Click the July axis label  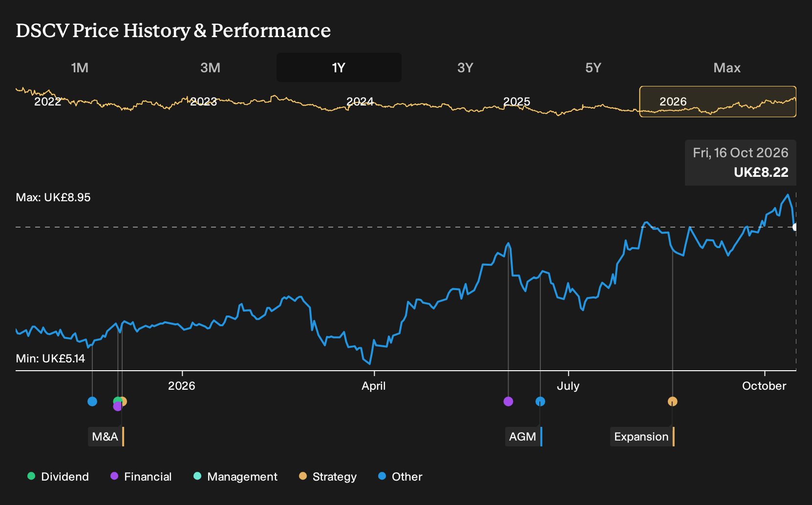point(568,386)
